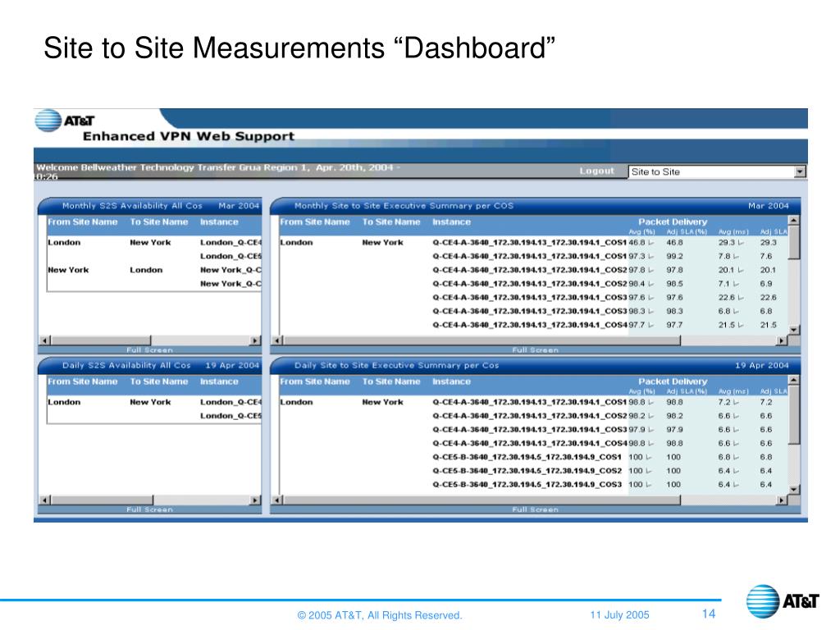Select London_Q-CE5 instance in Monthly S2S Availability
The image size is (840, 630).
tap(231, 257)
